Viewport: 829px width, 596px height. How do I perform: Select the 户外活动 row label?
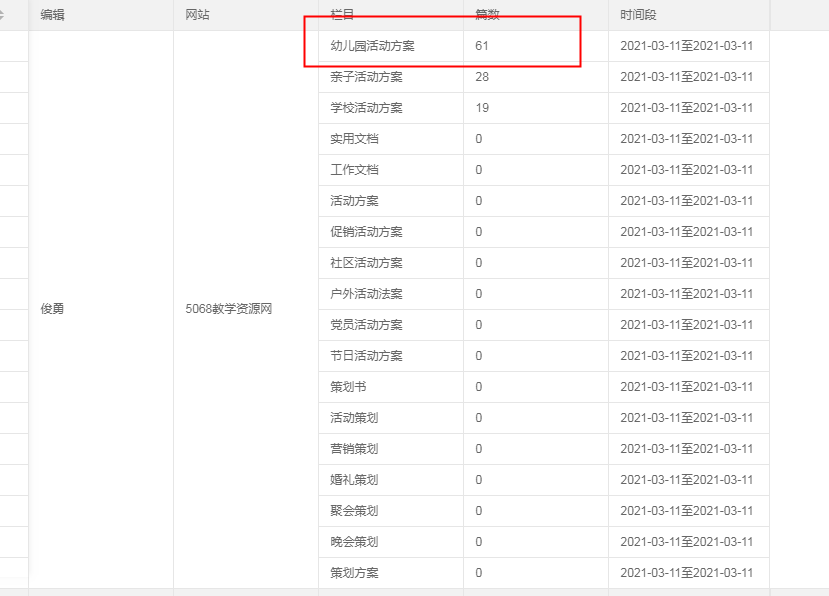click(x=366, y=294)
